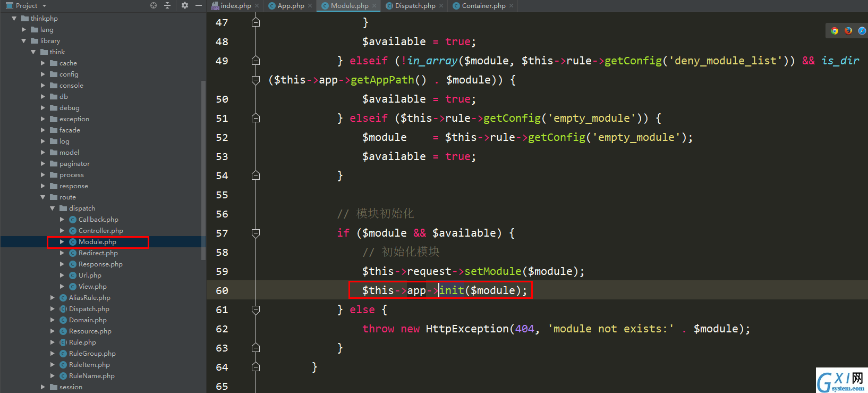Open in Chrome browser icon
The height and width of the screenshot is (393, 868).
pos(835,31)
